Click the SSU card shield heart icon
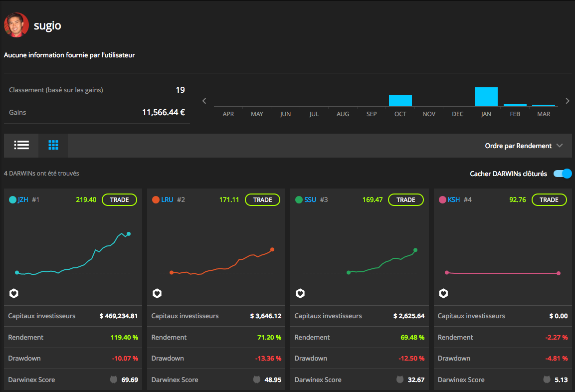This screenshot has width=575, height=392. point(300,293)
